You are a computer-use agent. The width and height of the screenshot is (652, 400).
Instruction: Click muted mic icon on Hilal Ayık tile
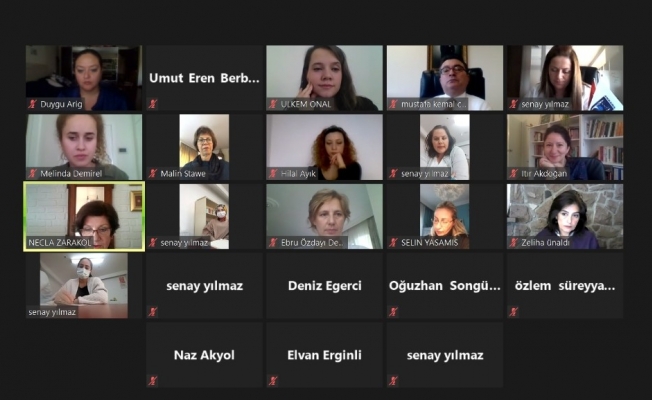click(273, 173)
